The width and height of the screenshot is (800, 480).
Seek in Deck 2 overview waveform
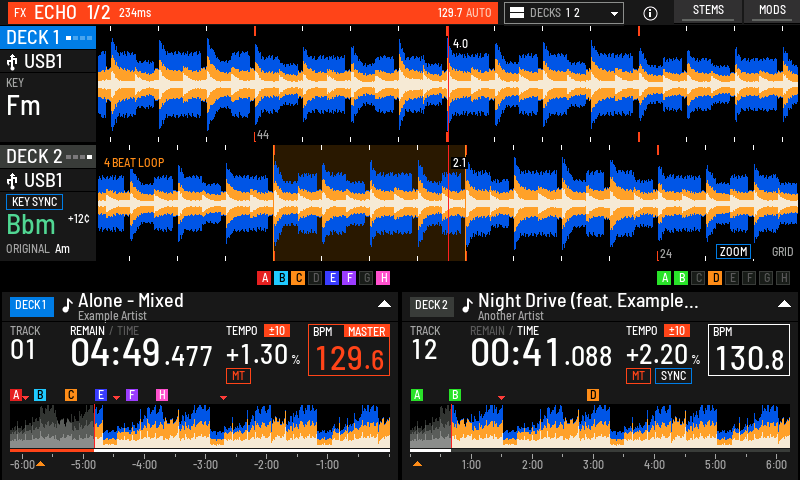pyautogui.click(x=600, y=426)
